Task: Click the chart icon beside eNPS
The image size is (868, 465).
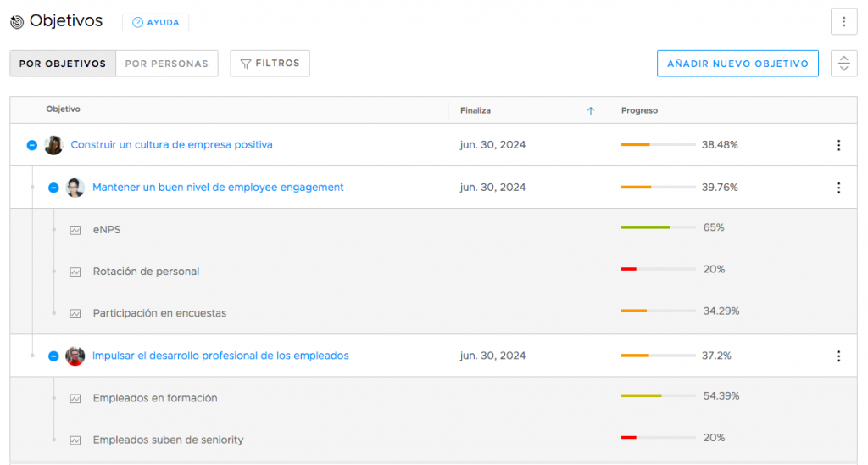Action: 75,230
